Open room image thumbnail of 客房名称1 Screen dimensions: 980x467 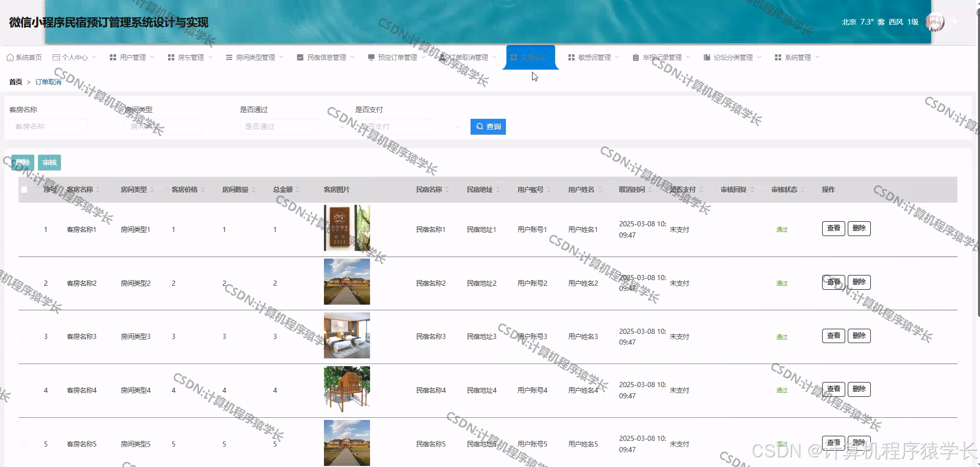pos(347,228)
